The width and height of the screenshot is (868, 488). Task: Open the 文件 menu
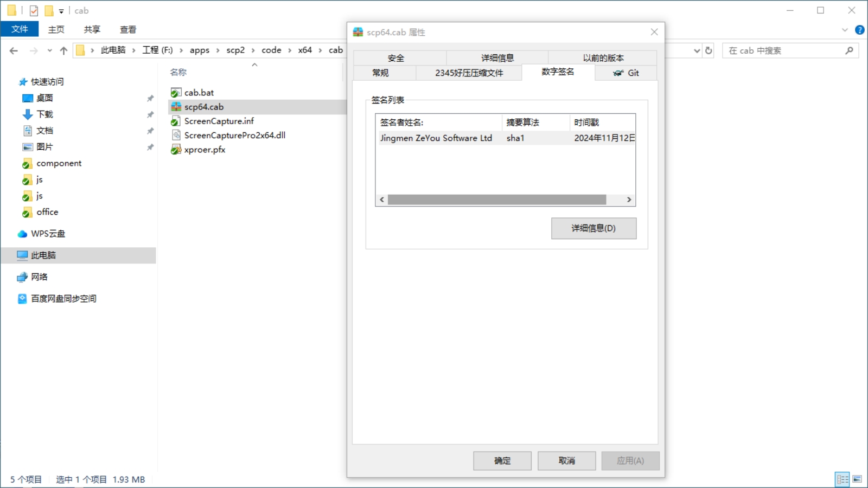pos(20,29)
